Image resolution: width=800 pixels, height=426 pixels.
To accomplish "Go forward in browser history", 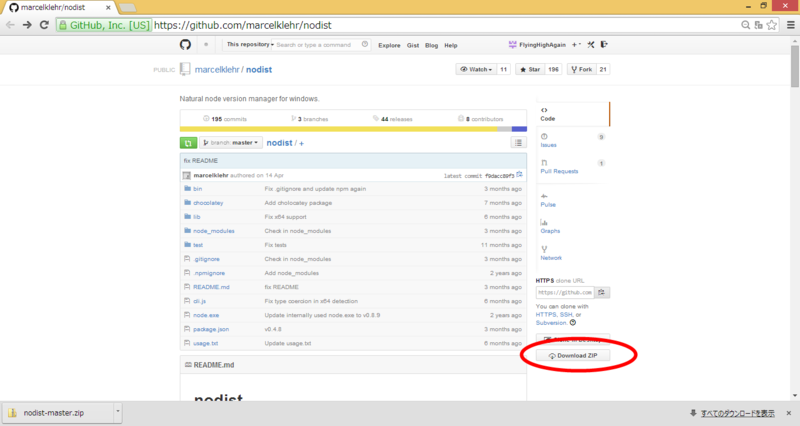I will point(27,25).
